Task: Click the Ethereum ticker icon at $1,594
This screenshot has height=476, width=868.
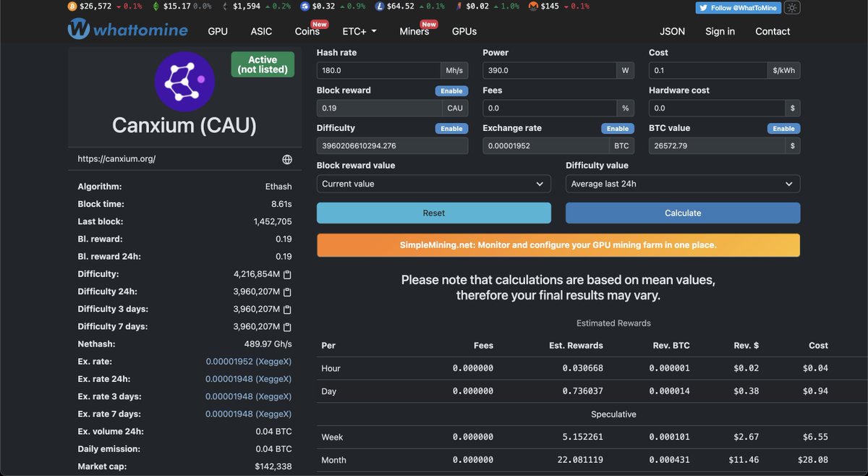Action: (x=225, y=7)
